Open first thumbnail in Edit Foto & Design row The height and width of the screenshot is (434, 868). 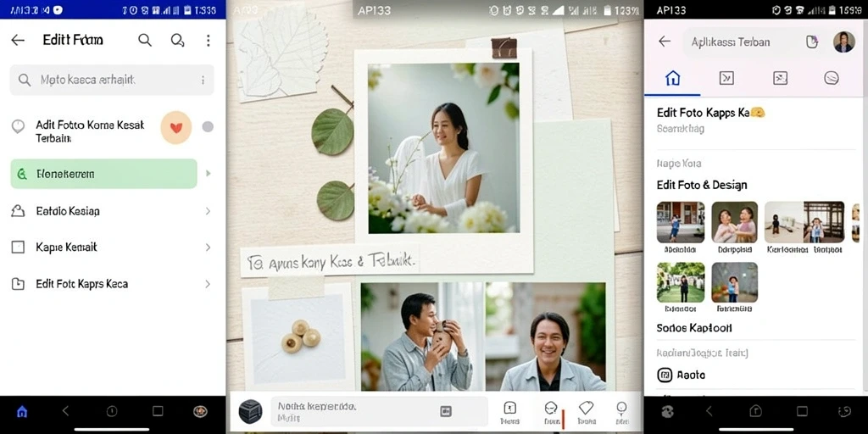pos(681,222)
